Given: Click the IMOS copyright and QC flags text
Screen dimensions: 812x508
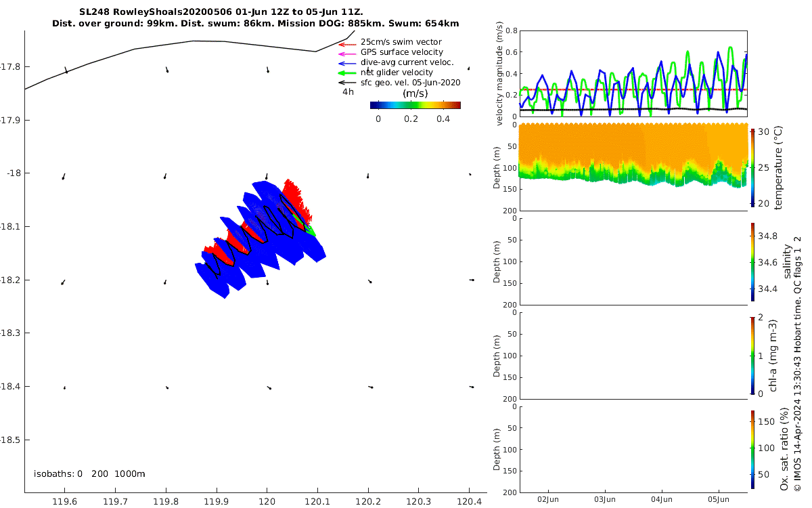Looking at the screenshot, I should pyautogui.click(x=798, y=363).
